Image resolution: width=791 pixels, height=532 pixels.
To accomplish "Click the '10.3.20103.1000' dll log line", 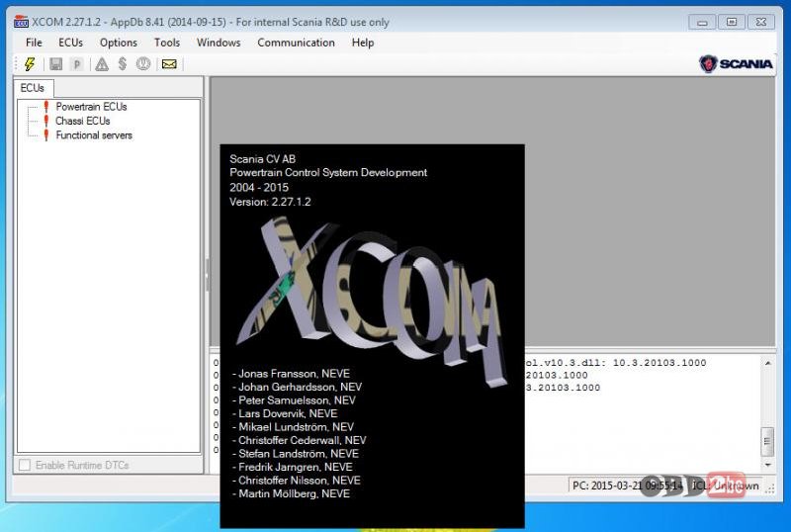I will (x=616, y=363).
